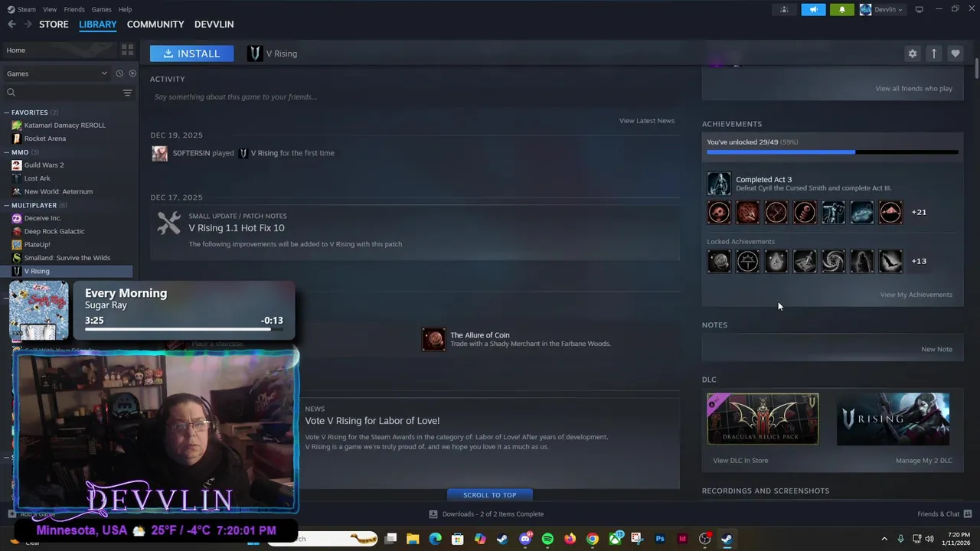Launch Photoshop from the taskbar
Image resolution: width=980 pixels, height=551 pixels.
pos(660,539)
